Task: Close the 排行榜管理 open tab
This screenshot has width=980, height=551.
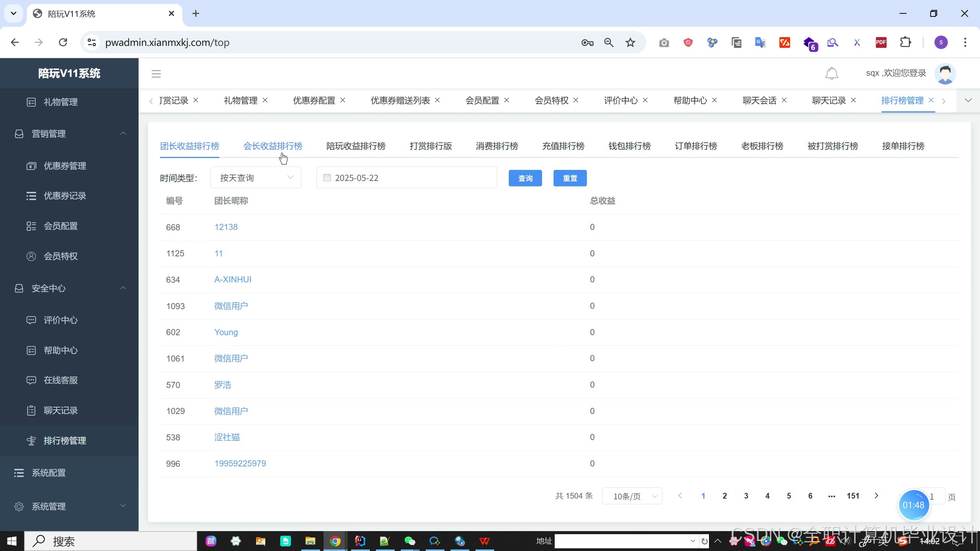Action: pyautogui.click(x=931, y=100)
